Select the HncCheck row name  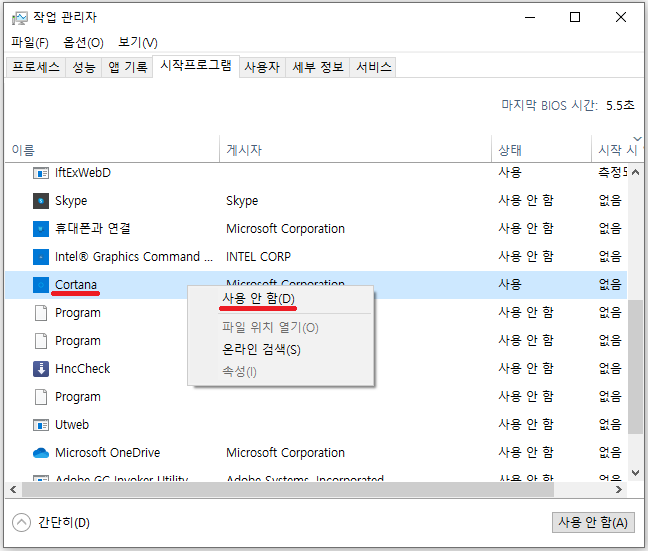point(83,369)
